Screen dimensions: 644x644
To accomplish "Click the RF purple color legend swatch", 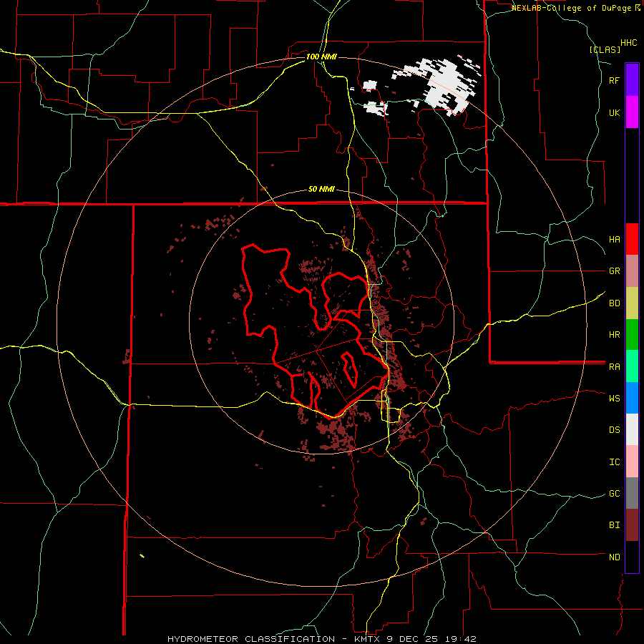I will [x=632, y=80].
